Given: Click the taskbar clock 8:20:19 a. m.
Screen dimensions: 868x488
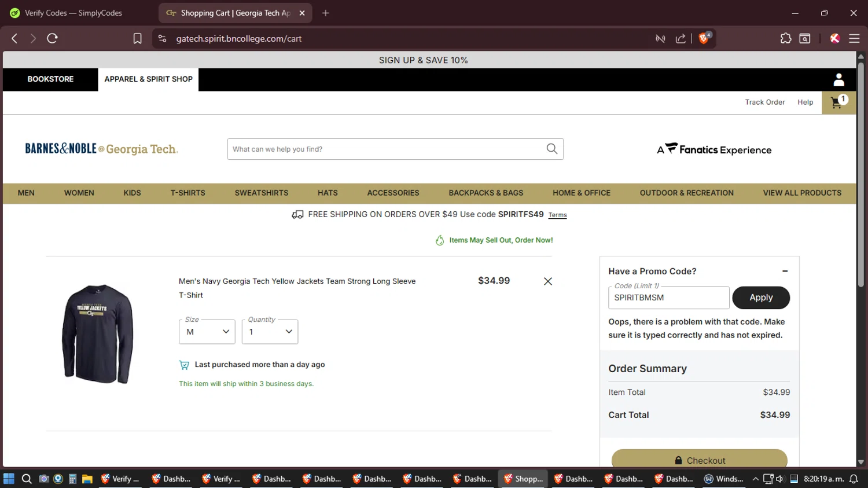Looking at the screenshot, I should 823,479.
